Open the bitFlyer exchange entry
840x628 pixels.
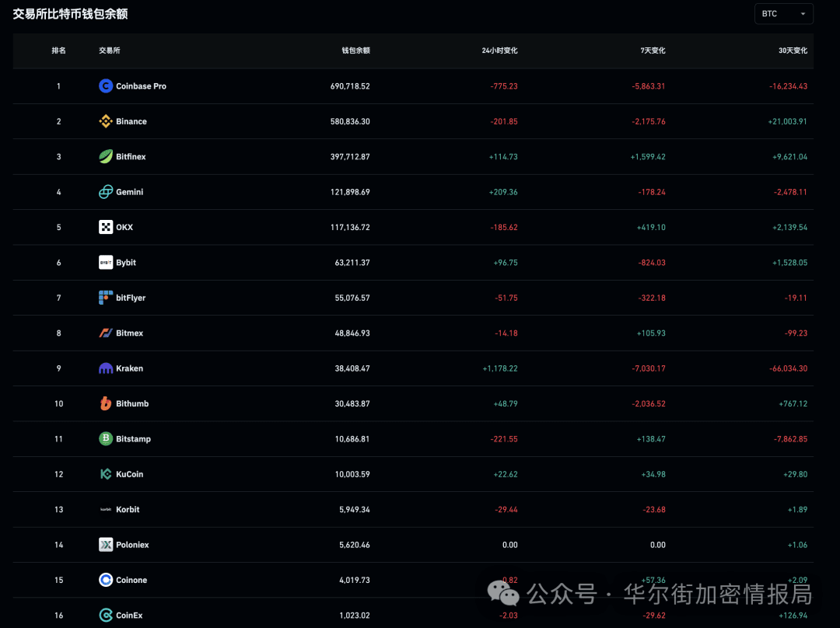point(129,298)
